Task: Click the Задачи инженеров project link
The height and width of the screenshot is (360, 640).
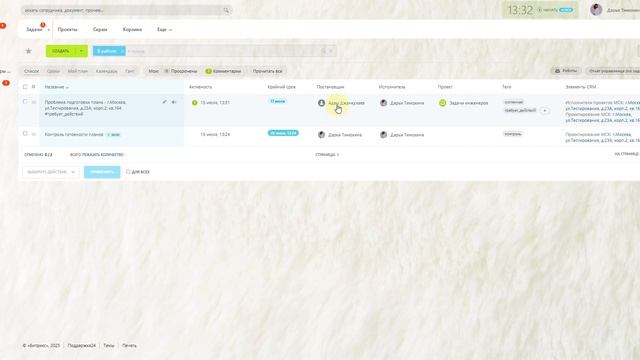Action: (x=469, y=103)
